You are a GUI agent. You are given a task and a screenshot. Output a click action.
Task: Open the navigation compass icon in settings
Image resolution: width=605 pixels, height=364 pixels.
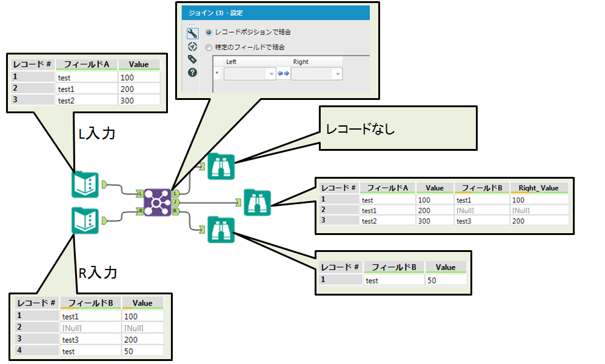tap(193, 46)
